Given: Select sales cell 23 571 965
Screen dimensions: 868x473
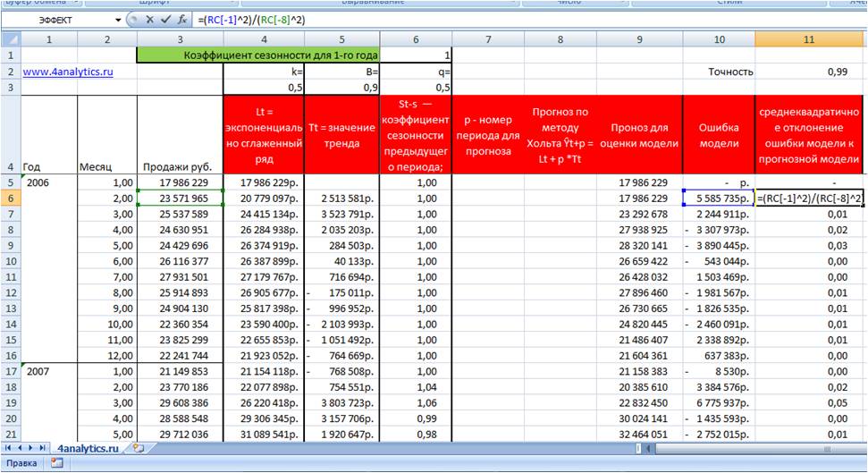Looking at the screenshot, I should click(x=181, y=198).
